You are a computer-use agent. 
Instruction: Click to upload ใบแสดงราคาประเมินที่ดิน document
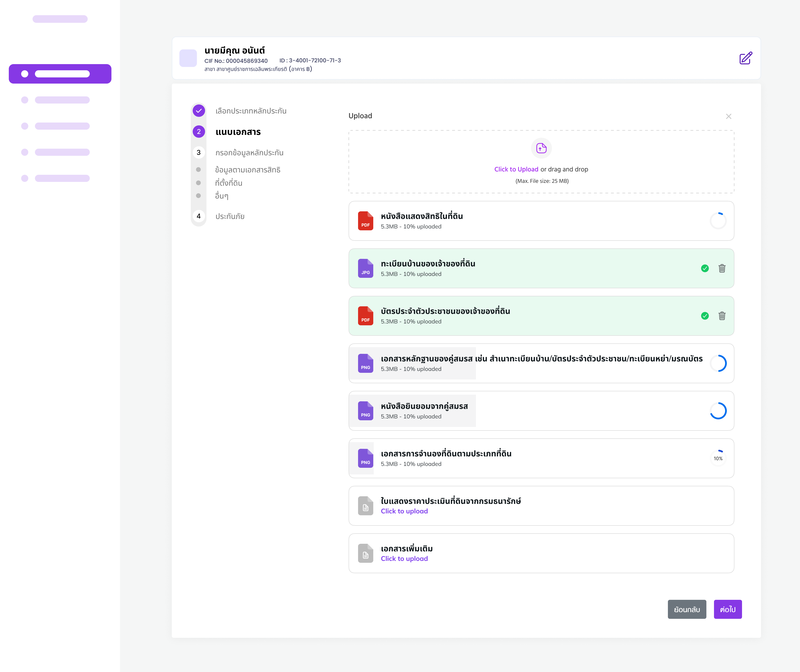(404, 511)
